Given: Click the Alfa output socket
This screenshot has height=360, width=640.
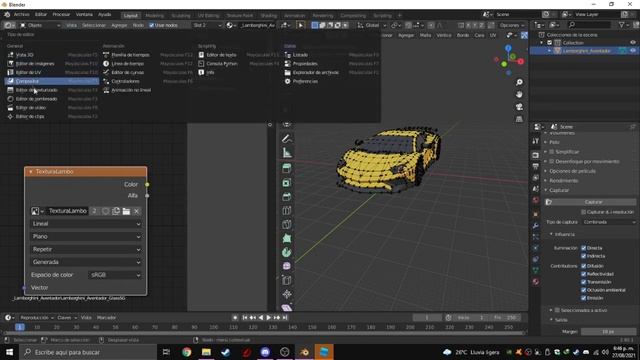Looking at the screenshot, I should point(147,196).
